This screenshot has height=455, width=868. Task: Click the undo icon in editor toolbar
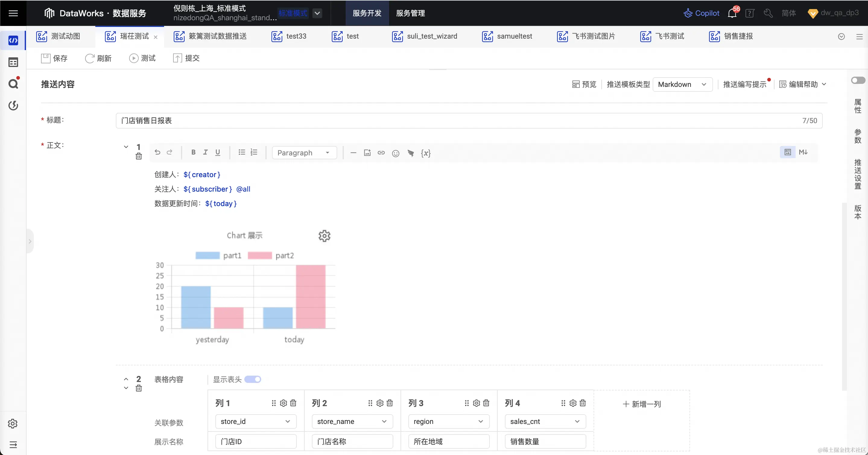click(157, 152)
